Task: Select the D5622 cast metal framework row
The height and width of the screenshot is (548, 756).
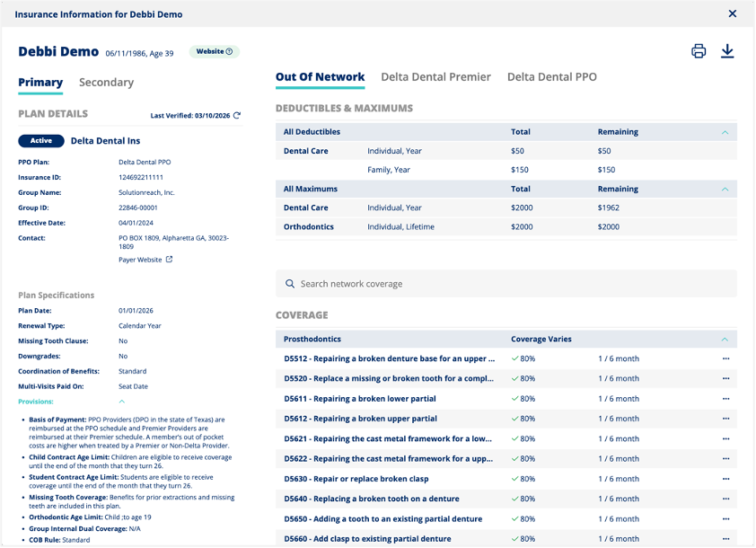Action: click(x=506, y=459)
